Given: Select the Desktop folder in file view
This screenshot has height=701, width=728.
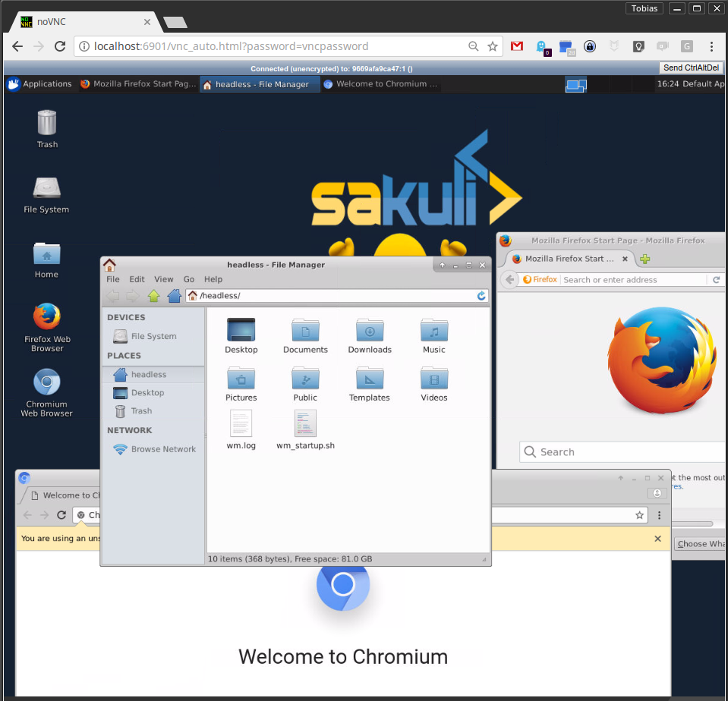Looking at the screenshot, I should tap(241, 336).
